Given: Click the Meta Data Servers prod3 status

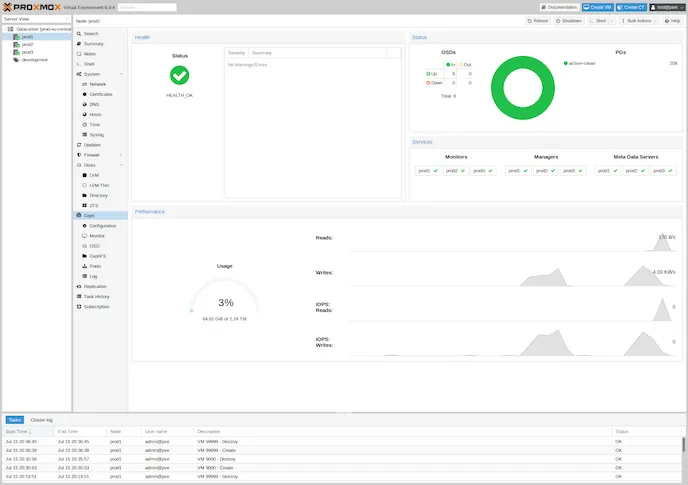Looking at the screenshot, I should pos(663,171).
